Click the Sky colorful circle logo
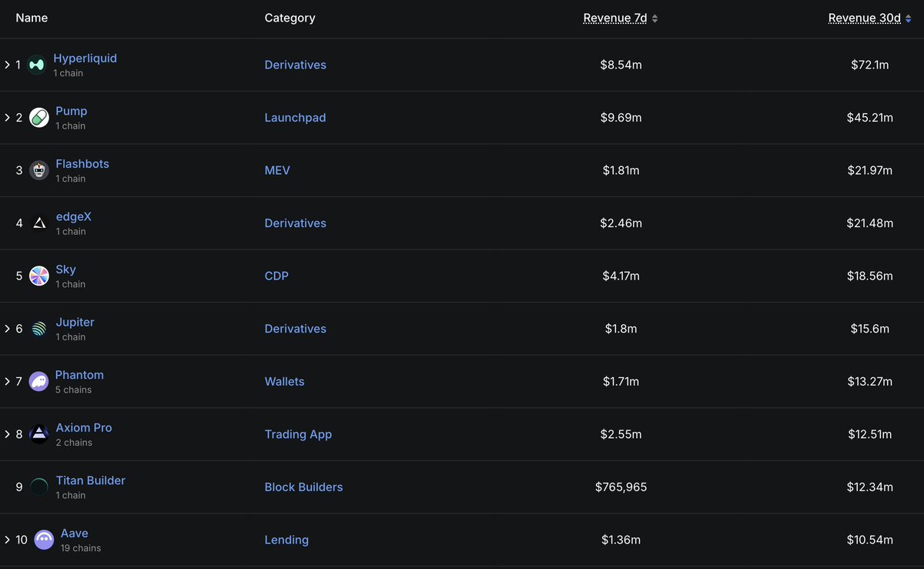Viewport: 924px width, 569px height. [x=39, y=276]
